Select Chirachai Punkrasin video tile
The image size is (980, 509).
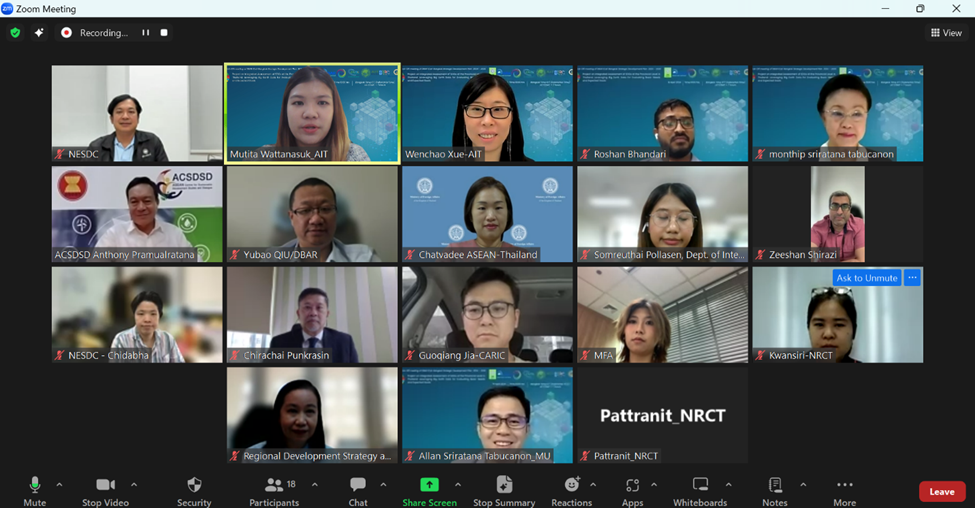[x=312, y=315]
